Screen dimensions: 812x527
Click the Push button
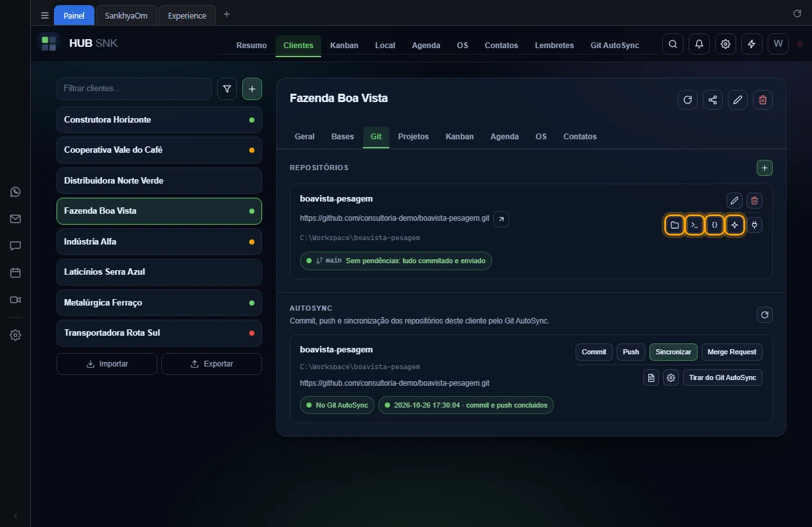coord(631,352)
